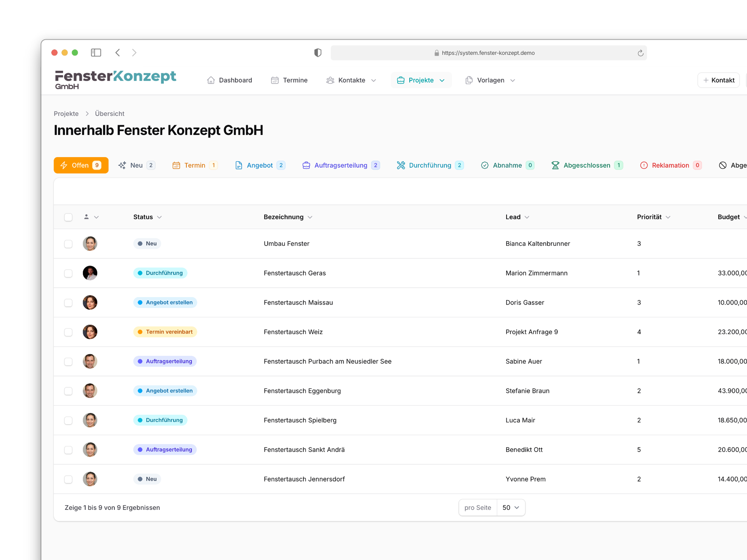Toggle the select-all checkbox in table header
The image size is (747, 560).
pyautogui.click(x=68, y=217)
